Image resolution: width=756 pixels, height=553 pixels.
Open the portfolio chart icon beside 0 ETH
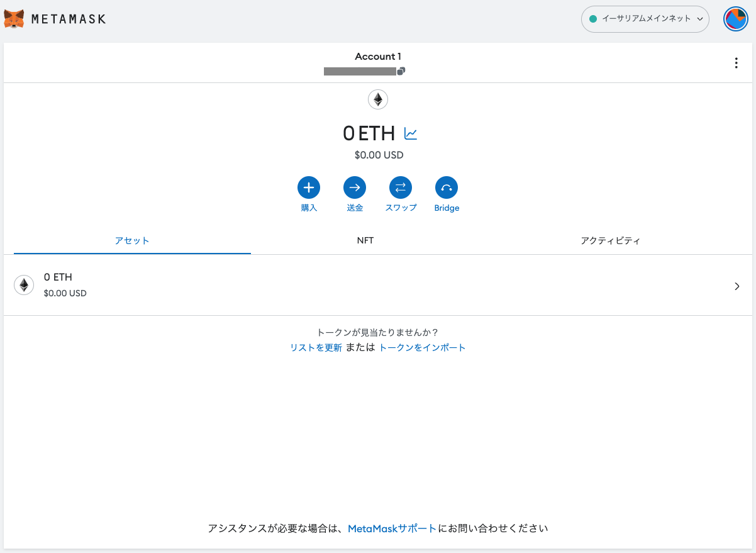pos(411,133)
